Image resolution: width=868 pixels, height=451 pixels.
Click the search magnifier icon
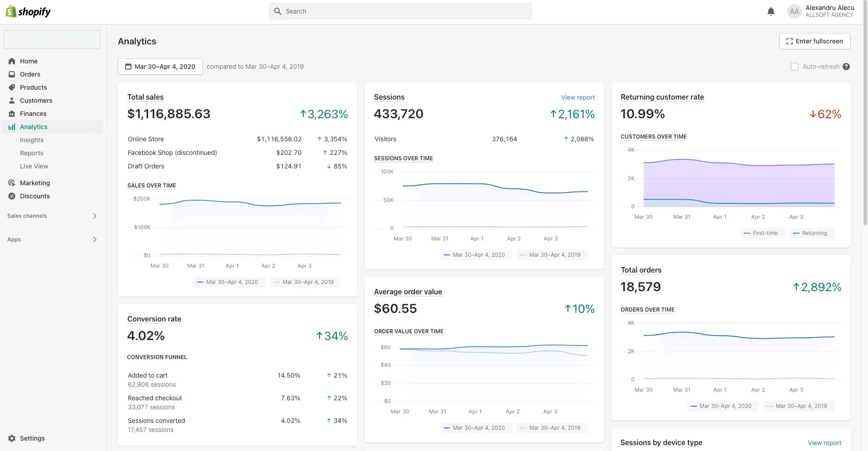[x=278, y=11]
